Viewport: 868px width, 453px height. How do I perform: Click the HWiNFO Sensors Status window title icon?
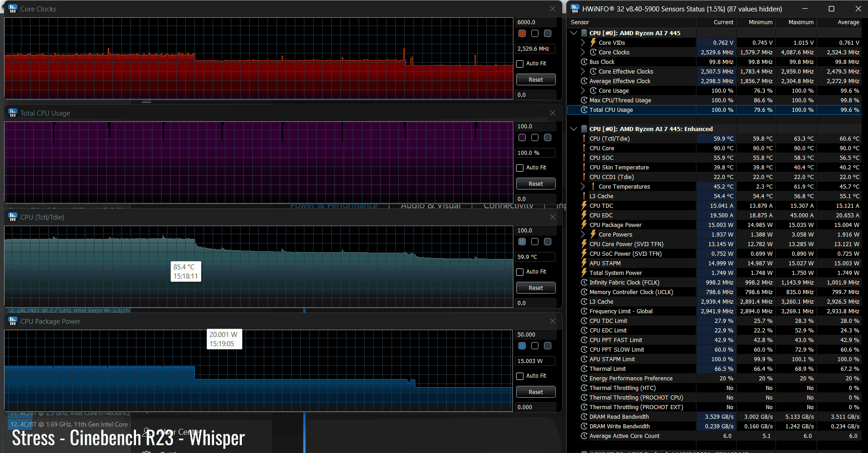tap(575, 9)
